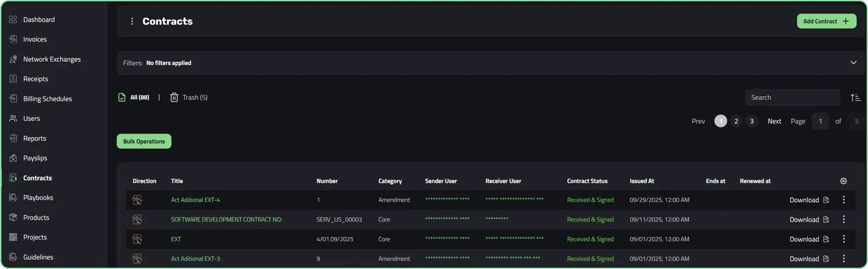Screen dimensions: 868x269
Task: Click the Sender User column header
Action: (441, 181)
